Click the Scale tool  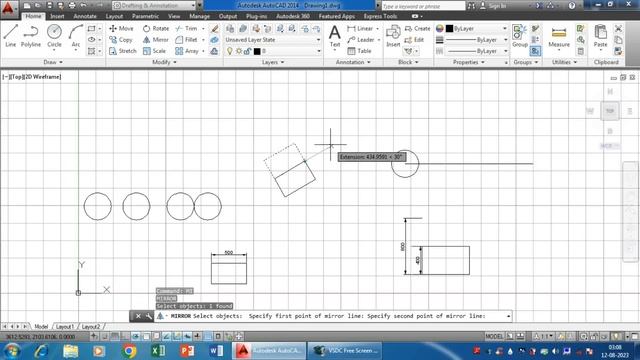(154, 51)
